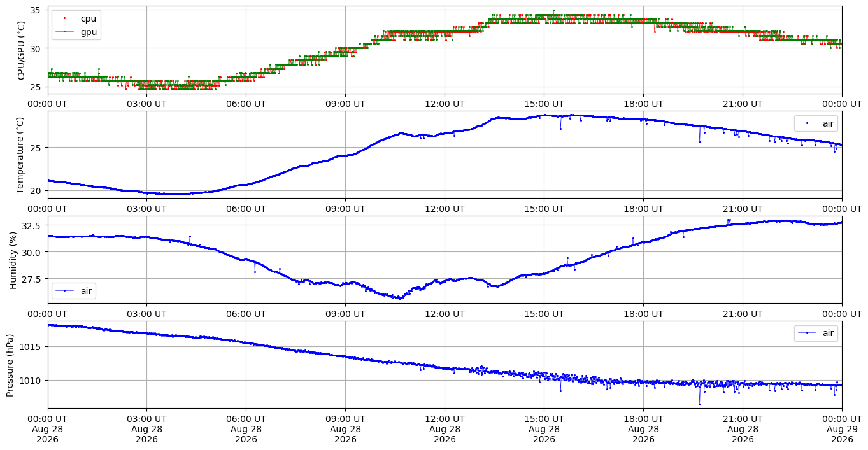Click the Pressure (hPa) axis label

pos(10,365)
